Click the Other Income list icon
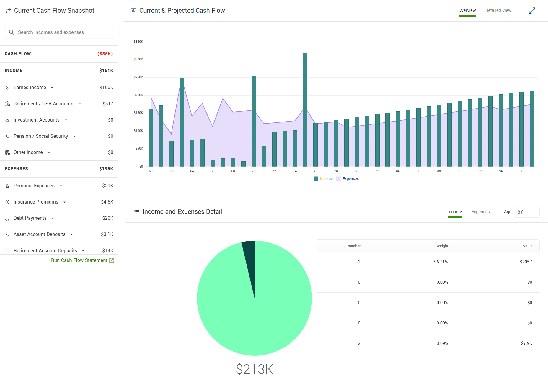The width and height of the screenshot is (548, 392). (7, 152)
